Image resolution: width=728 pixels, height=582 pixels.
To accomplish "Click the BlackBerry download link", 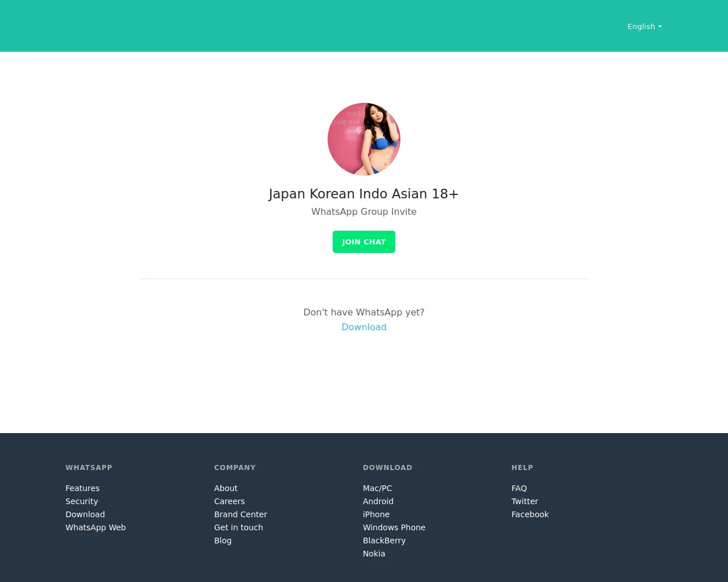I will (384, 541).
